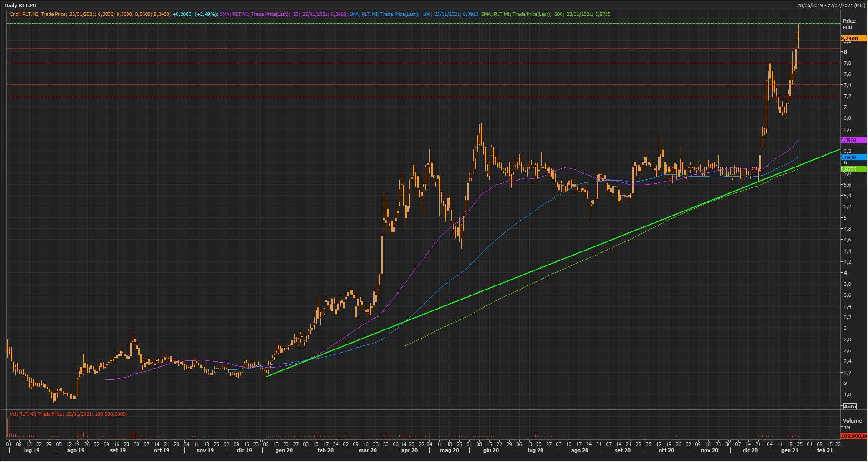
Task: Click the "4,8" price axis label
Action: click(x=847, y=229)
